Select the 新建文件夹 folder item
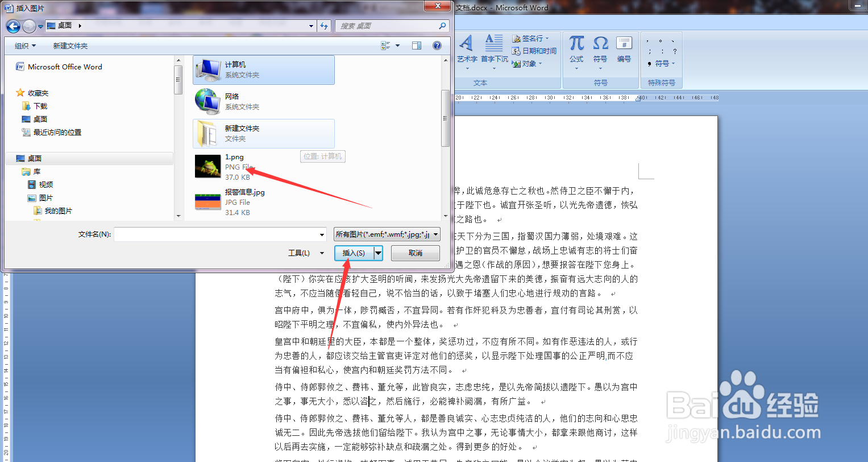868x462 pixels. click(264, 134)
